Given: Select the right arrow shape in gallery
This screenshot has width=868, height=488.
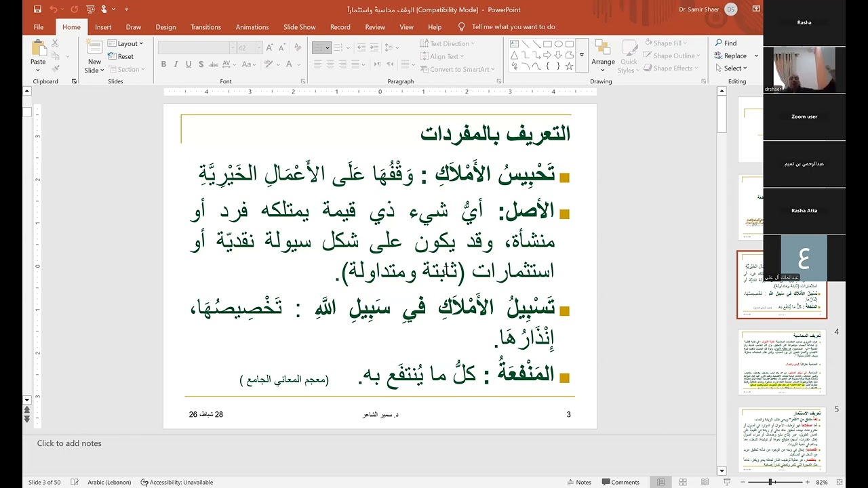Looking at the screenshot, I should tap(547, 55).
